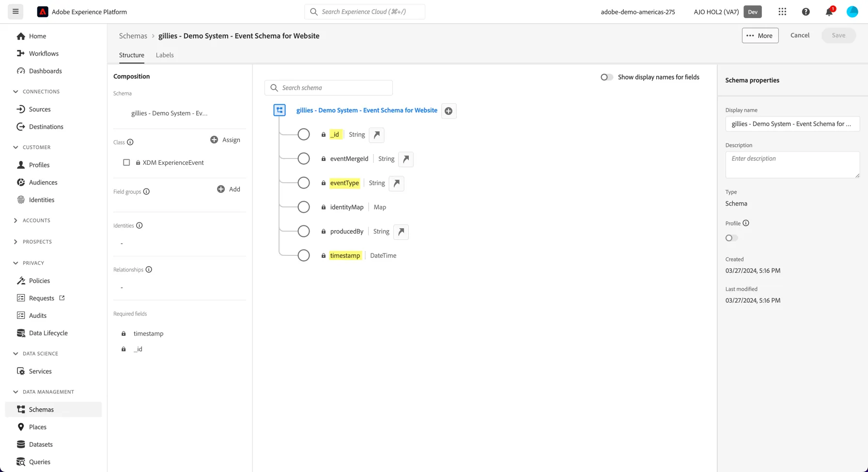Image resolution: width=868 pixels, height=472 pixels.
Task: Click the add field plus icon next to schema root
Action: click(449, 111)
